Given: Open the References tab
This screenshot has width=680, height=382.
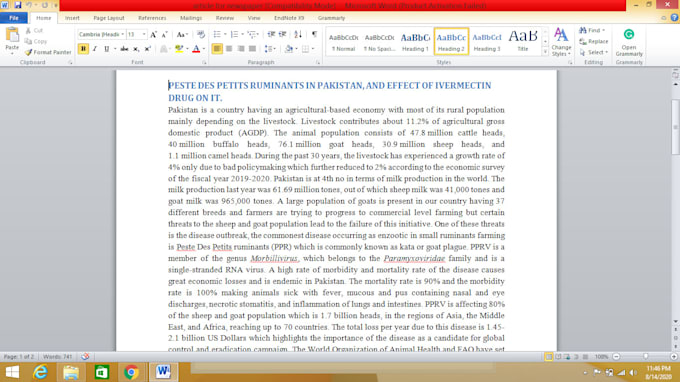Looking at the screenshot, I should [x=152, y=18].
